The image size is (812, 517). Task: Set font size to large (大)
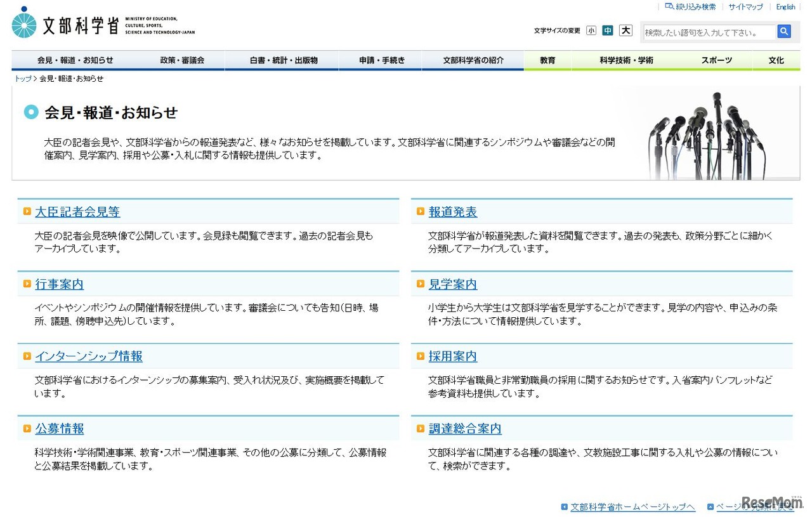pos(625,30)
